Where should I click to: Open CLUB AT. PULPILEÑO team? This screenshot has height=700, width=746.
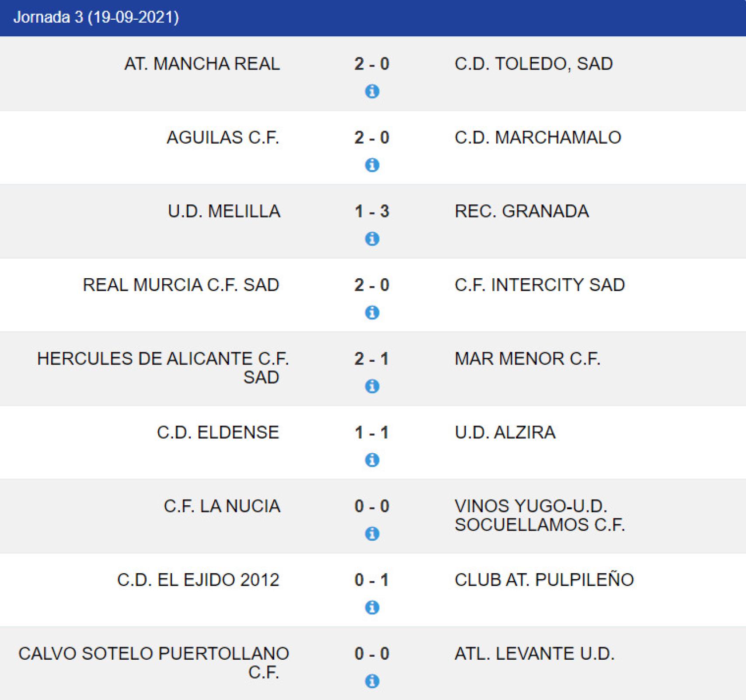click(x=544, y=580)
